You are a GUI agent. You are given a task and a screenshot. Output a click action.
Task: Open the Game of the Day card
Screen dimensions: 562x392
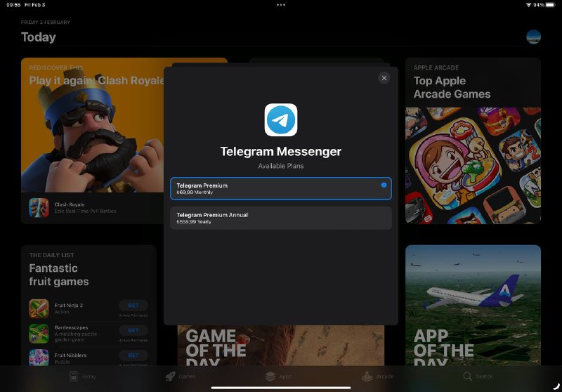coord(280,346)
